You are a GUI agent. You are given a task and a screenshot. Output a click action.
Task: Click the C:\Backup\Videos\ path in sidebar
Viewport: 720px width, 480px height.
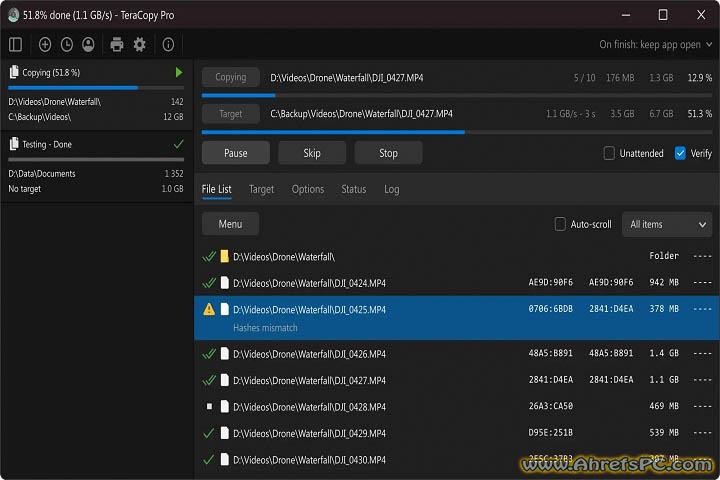tap(39, 117)
